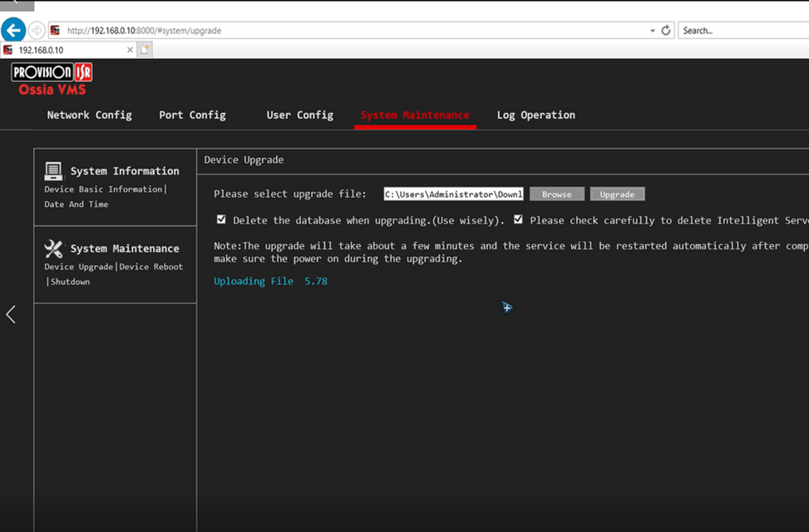809x532 pixels.
Task: Click the browser Search box
Action: 743,31
